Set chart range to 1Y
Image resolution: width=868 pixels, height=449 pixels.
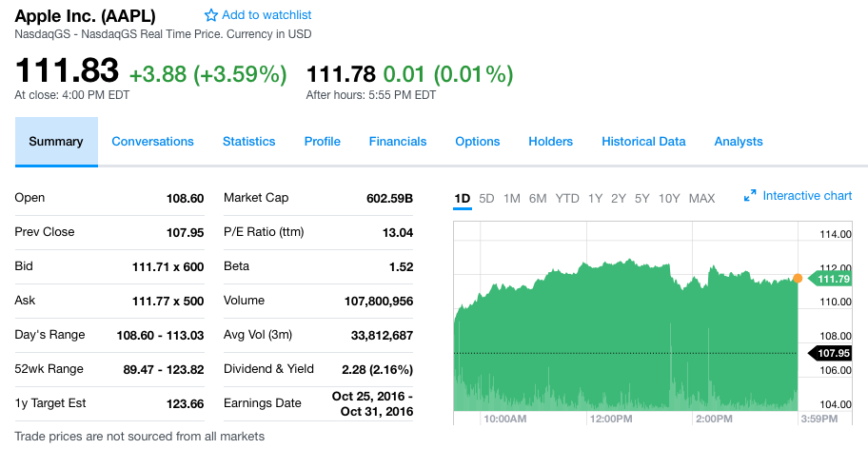[x=596, y=199]
